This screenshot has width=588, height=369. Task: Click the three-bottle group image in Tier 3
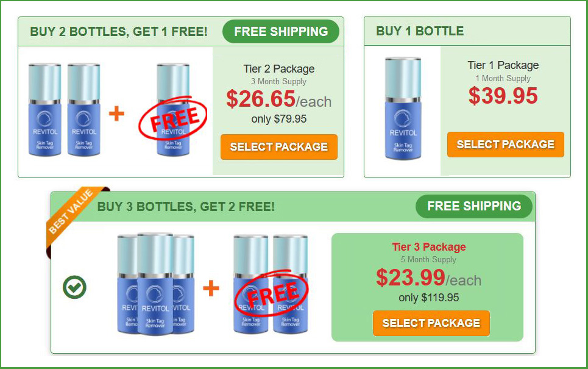tap(155, 284)
